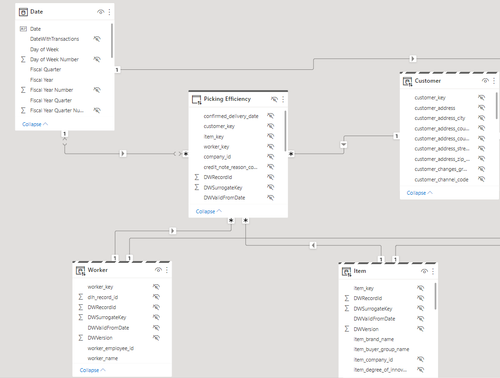Click Item relationship filter direction arrow
This screenshot has height=378, width=500.
(x=313, y=245)
